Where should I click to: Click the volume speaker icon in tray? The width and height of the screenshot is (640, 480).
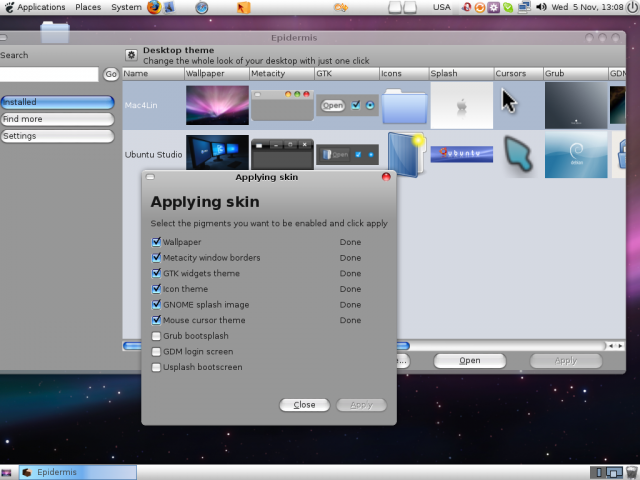pyautogui.click(x=541, y=7)
